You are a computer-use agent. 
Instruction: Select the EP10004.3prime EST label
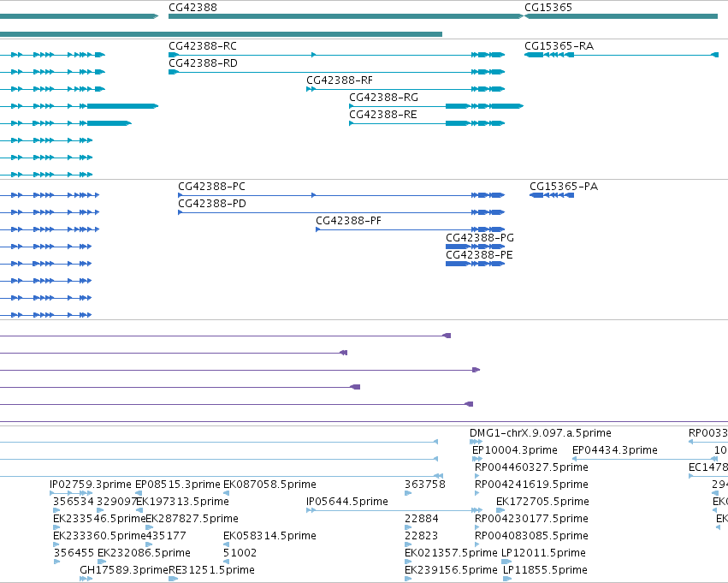coord(514,450)
